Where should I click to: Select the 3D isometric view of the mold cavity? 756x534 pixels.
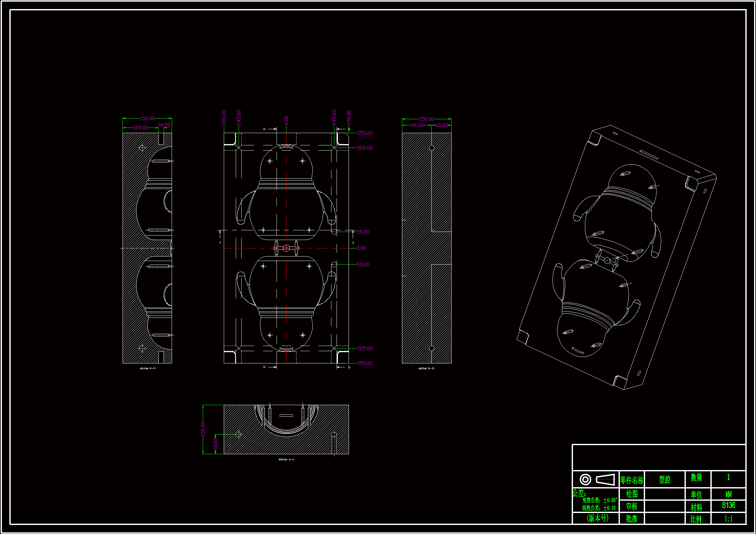[616, 257]
